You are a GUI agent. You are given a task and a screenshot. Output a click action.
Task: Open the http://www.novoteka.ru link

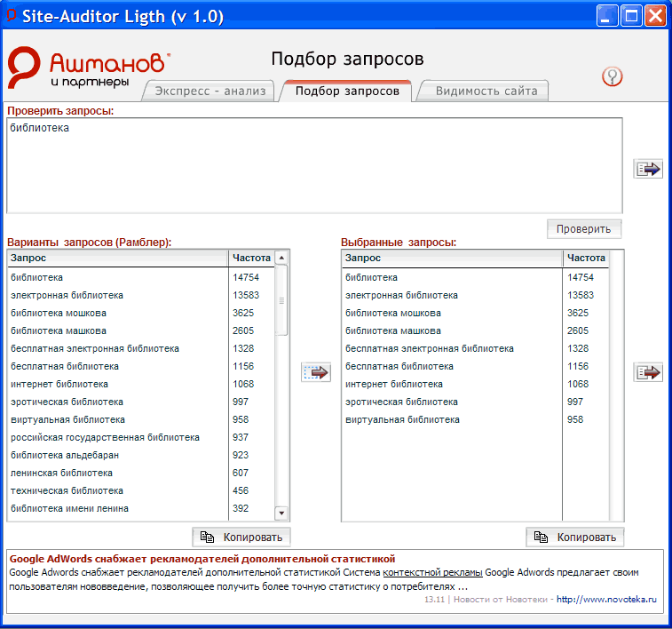[x=606, y=600]
